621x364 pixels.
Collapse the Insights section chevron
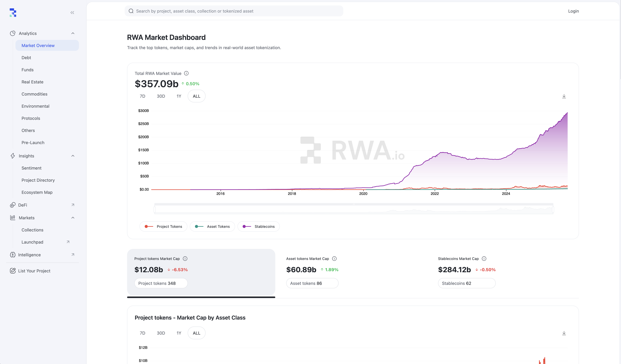(73, 156)
